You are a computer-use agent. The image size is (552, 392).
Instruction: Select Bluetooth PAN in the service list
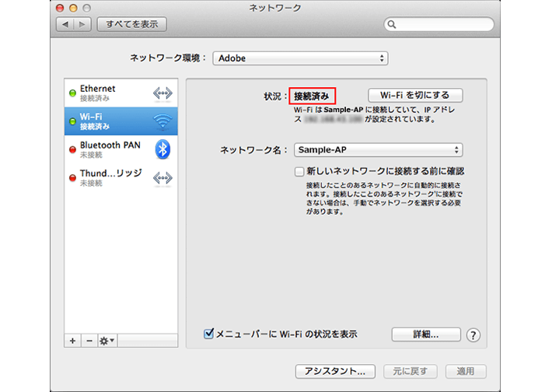click(109, 149)
